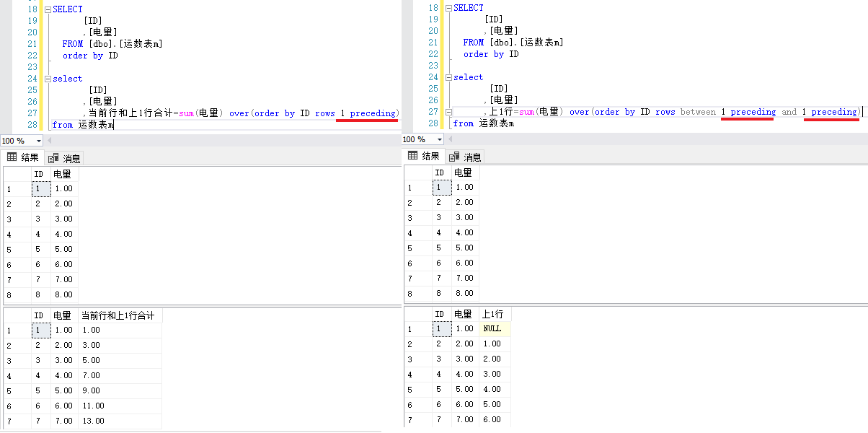Select the 当前行和上1行合计 column header
The width and height of the screenshot is (868, 433).
(120, 315)
